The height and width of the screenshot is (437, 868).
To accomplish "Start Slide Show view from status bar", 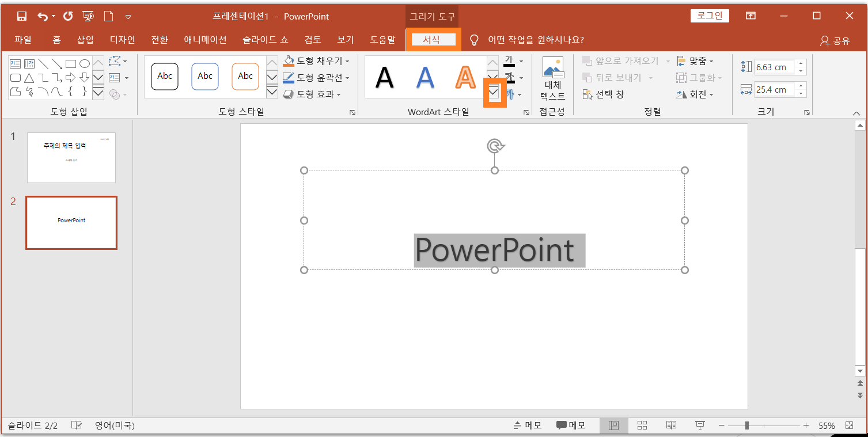I will click(x=700, y=425).
